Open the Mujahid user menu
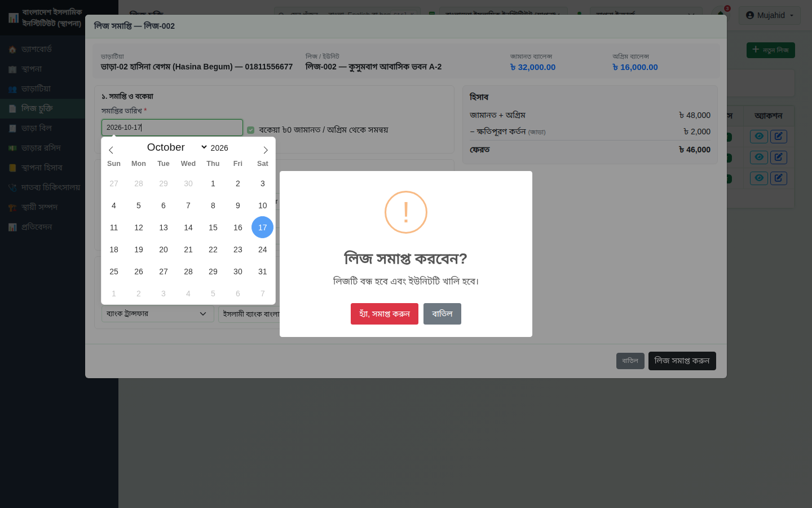Image resolution: width=812 pixels, height=508 pixels. point(770,15)
